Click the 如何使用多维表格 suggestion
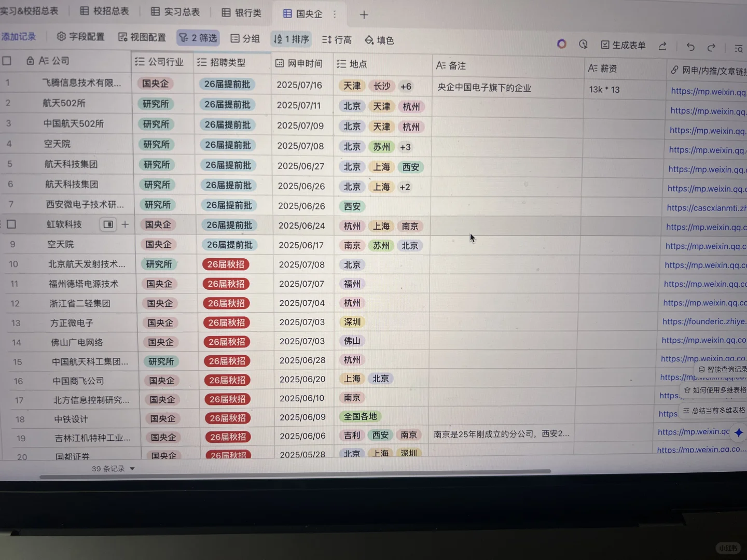 (x=714, y=390)
